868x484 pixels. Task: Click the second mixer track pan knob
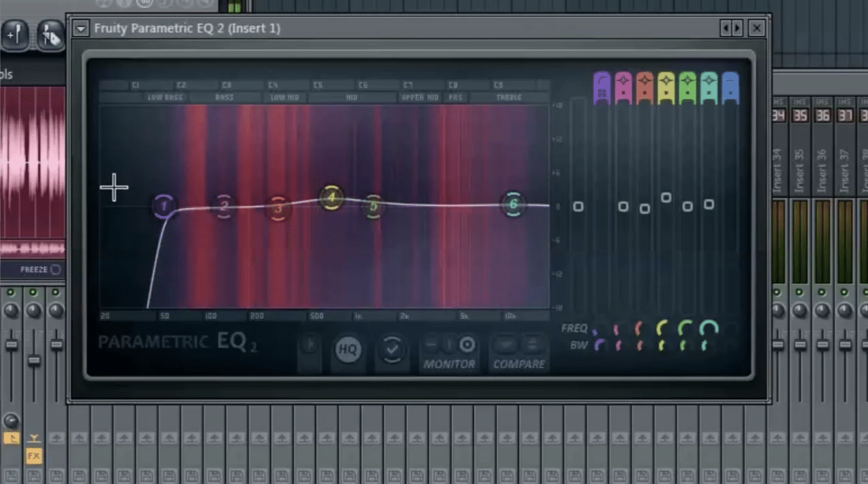[33, 311]
